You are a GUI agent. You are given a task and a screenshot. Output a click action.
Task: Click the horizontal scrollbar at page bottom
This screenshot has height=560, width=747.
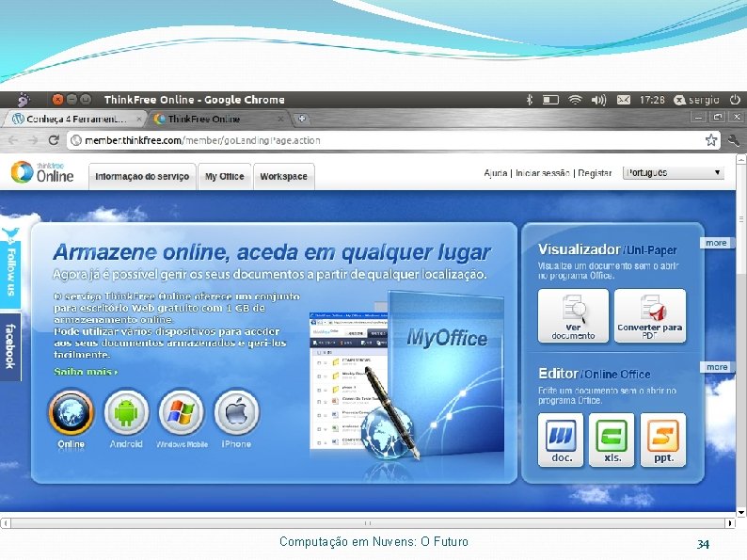click(367, 523)
